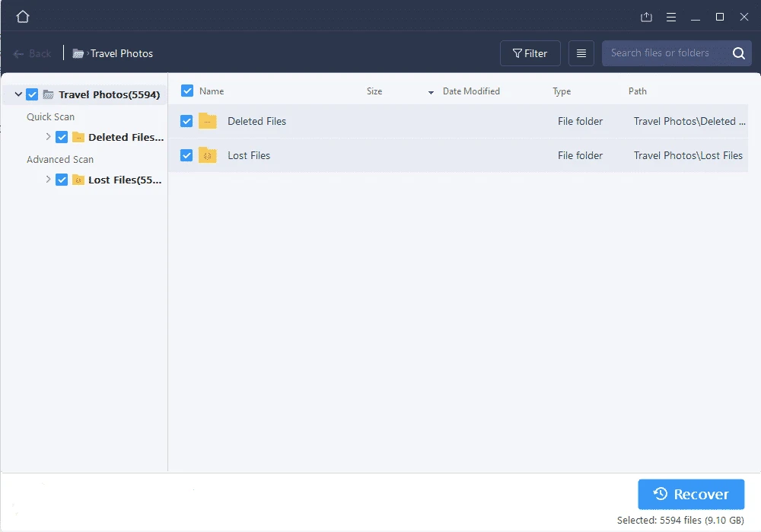This screenshot has width=761, height=532.
Task: Select the Advanced Scan section label
Action: (60, 159)
